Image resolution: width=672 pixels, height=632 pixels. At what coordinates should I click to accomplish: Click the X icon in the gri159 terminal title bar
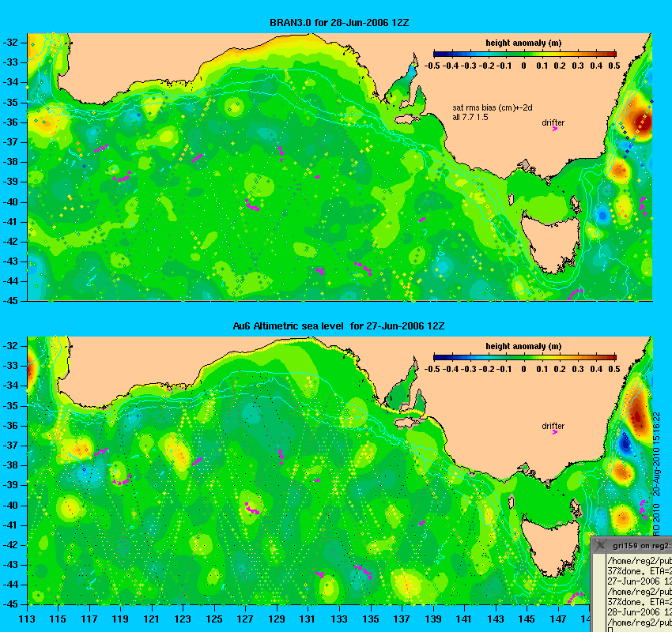[601, 545]
